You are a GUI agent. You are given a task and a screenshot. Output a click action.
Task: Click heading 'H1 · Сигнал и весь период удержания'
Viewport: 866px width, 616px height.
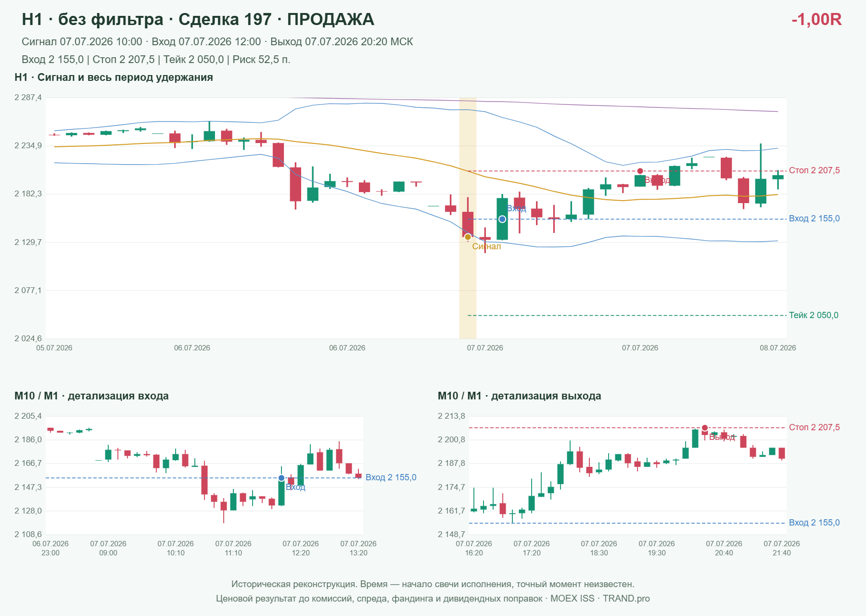click(x=114, y=77)
